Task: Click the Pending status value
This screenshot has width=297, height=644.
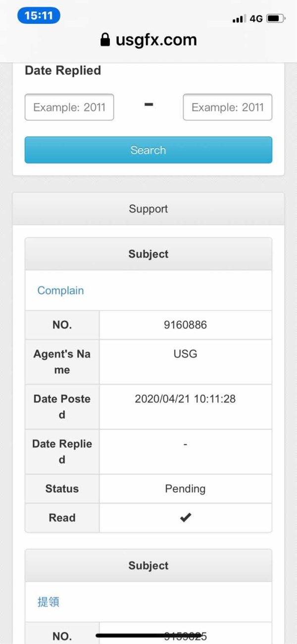Action: coord(185,489)
